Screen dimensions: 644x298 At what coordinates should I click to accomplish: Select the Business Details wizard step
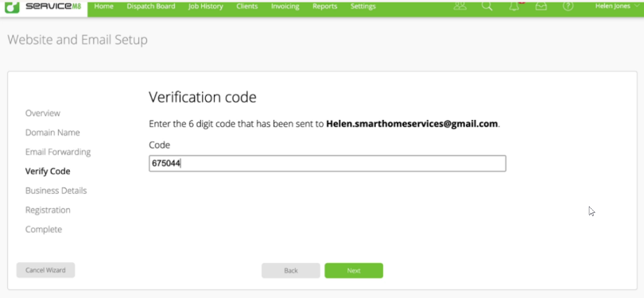click(x=56, y=191)
